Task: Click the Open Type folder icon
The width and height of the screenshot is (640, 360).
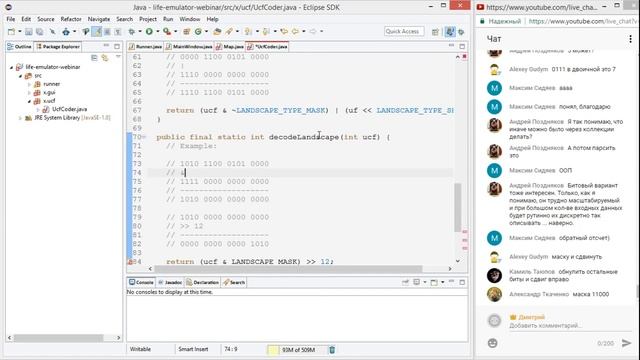Action: tap(217, 31)
